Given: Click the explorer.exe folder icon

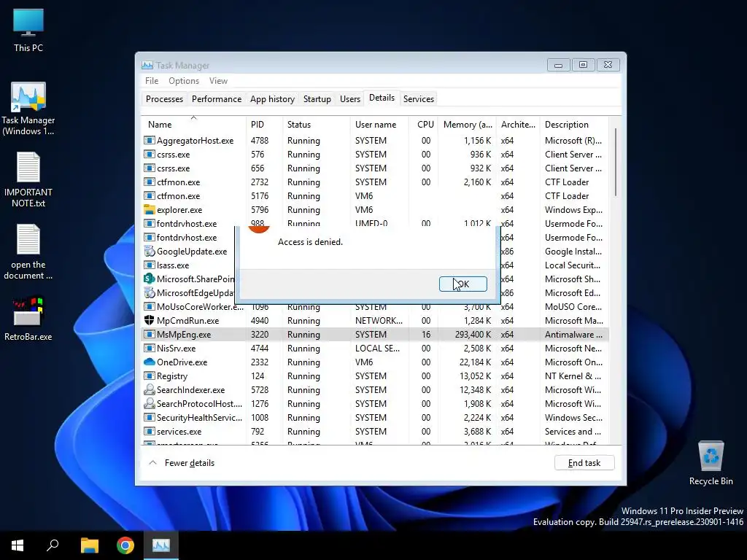Looking at the screenshot, I should pos(149,209).
